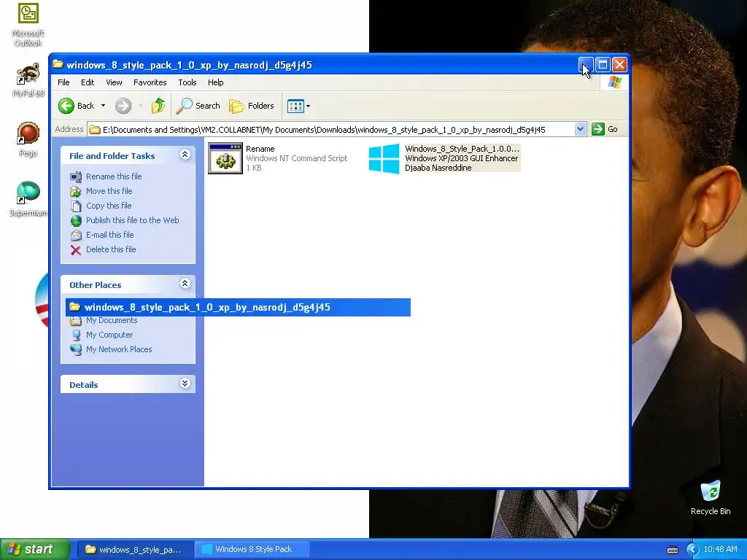This screenshot has height=560, width=747.
Task: Open the Views dropdown button
Action: point(298,106)
